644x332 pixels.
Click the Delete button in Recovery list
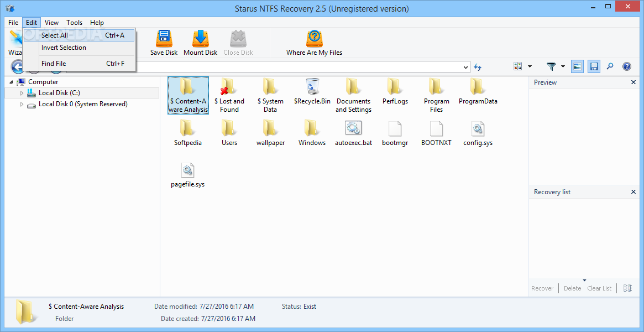[x=572, y=288]
